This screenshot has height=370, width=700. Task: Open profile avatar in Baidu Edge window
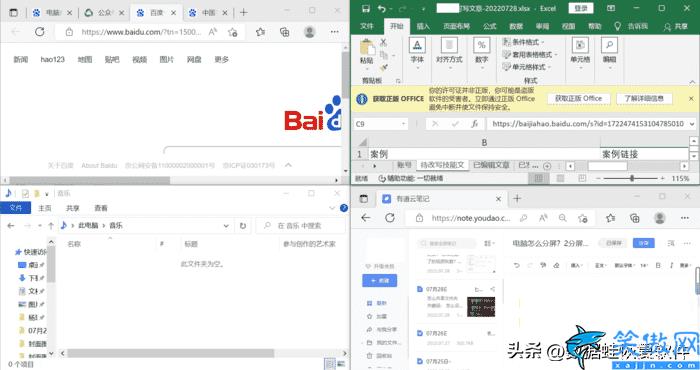pos(309,32)
